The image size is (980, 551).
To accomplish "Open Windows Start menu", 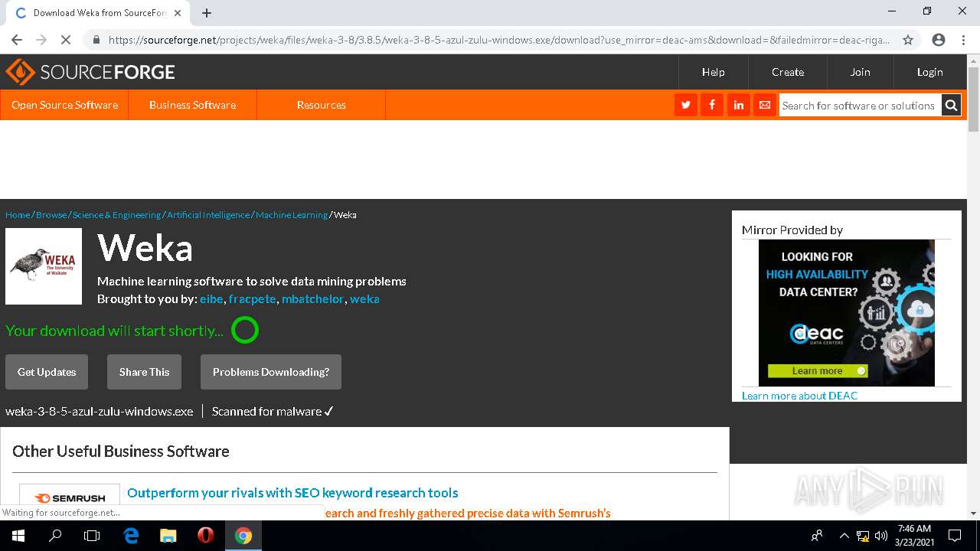I will coord(18,536).
